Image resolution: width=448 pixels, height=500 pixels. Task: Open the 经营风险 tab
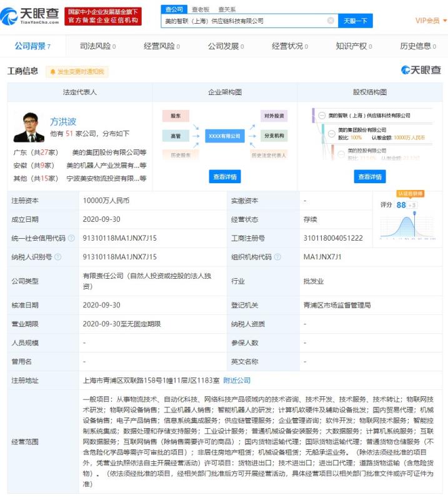click(x=162, y=46)
